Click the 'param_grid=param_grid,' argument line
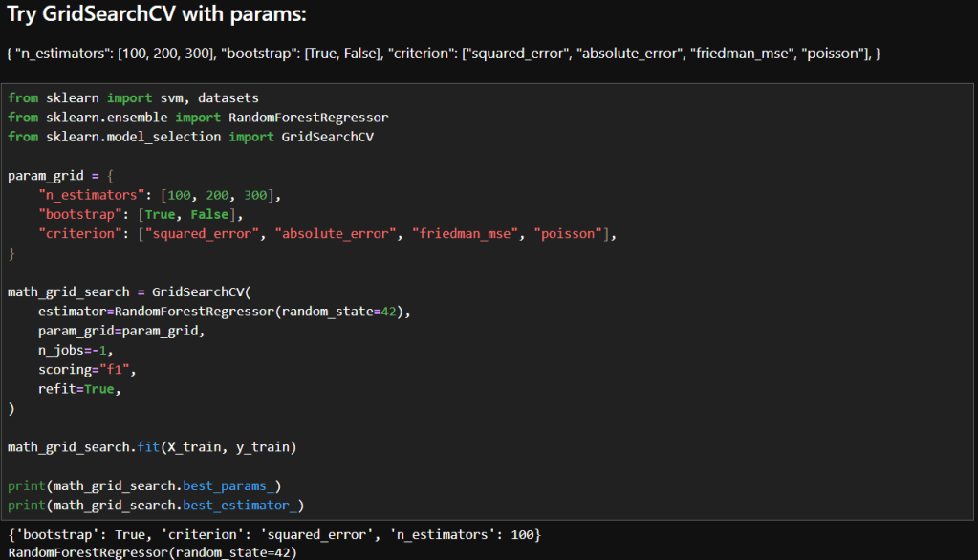Screen dimensions: 978x560 [121, 331]
